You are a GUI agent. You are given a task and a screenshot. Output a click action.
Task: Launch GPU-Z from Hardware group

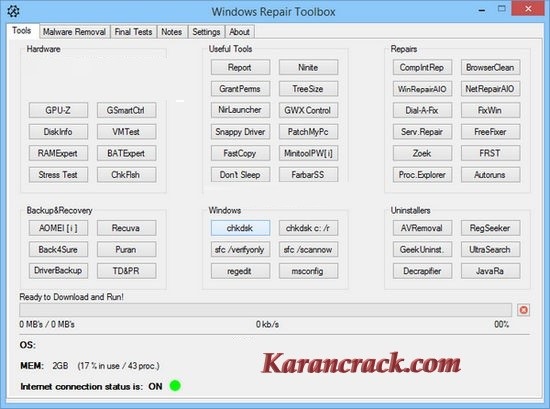pyautogui.click(x=58, y=110)
